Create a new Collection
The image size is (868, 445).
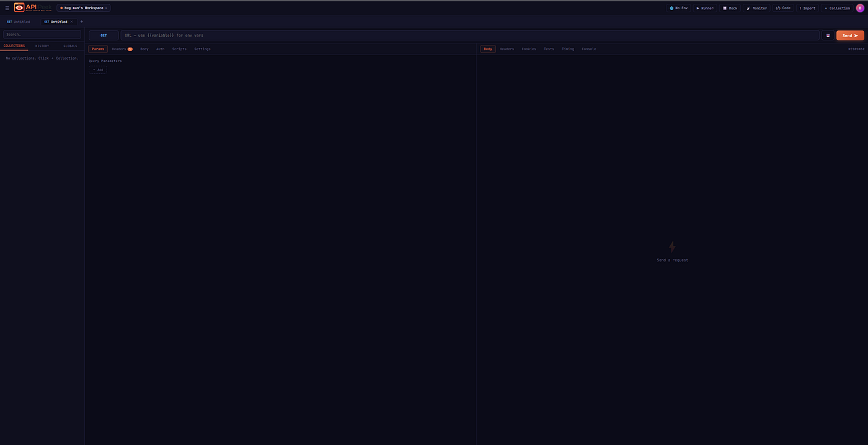837,8
